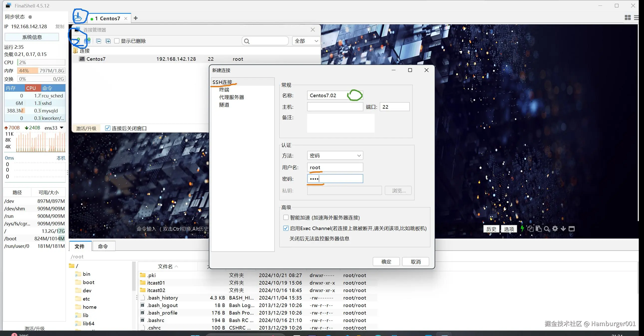Open the connection manager folder icon
The image size is (644, 336).
tap(78, 18)
